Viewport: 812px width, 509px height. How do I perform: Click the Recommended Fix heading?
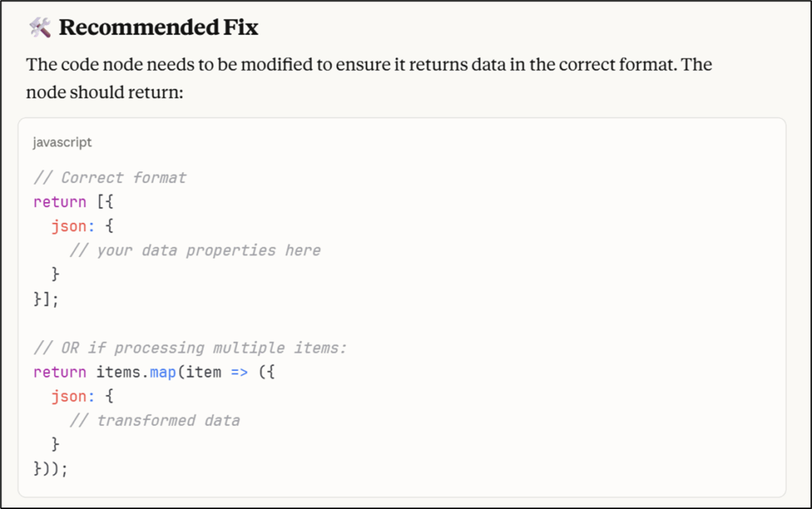tap(159, 28)
